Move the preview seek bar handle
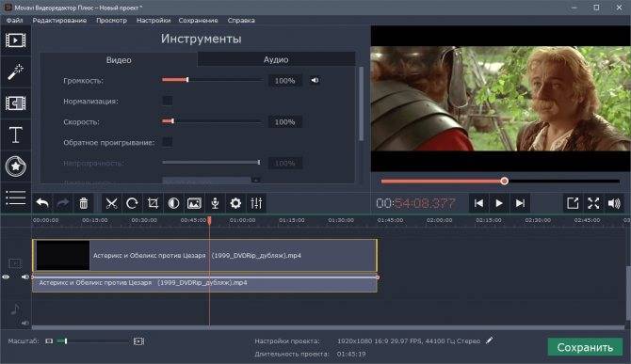Image resolution: width=631 pixels, height=364 pixels. point(504,182)
